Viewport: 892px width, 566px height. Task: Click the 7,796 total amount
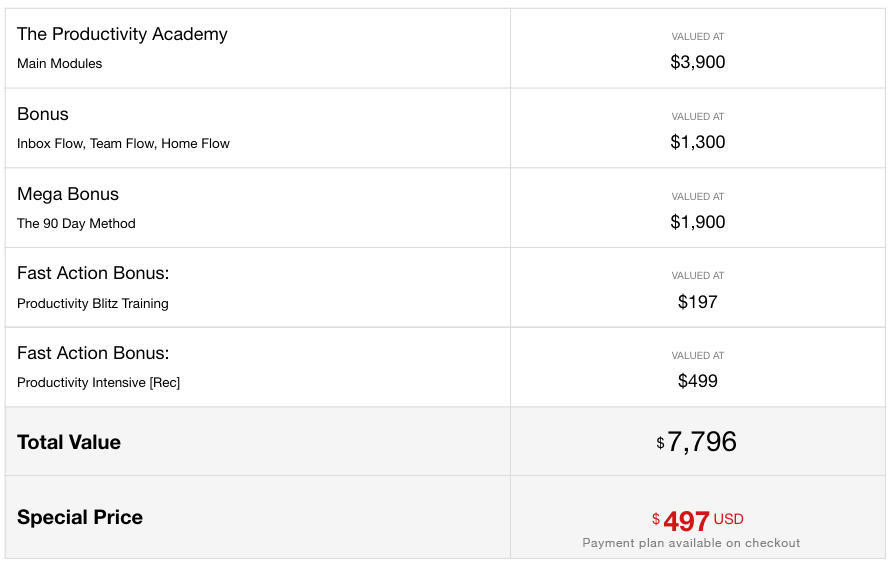click(702, 442)
